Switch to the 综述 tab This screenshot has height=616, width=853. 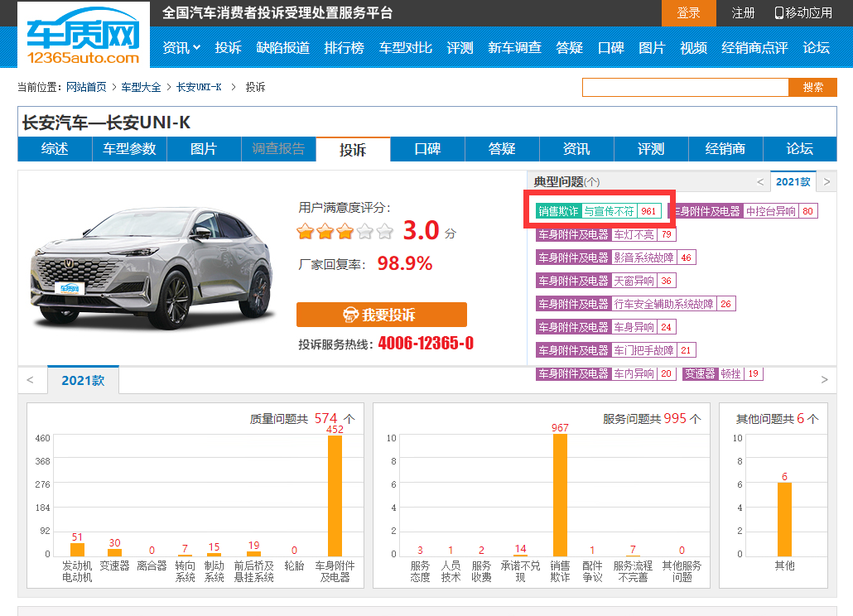55,149
